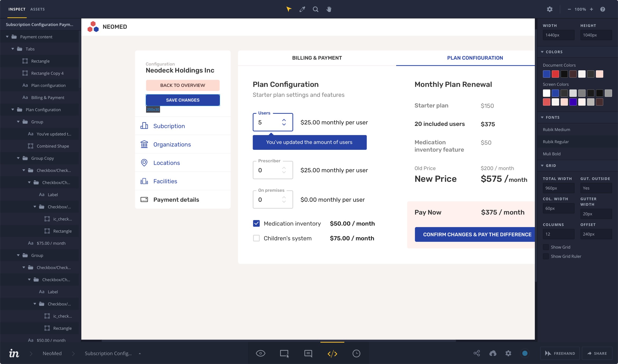
Task: Click the InVision logo
Action: [x=14, y=353]
